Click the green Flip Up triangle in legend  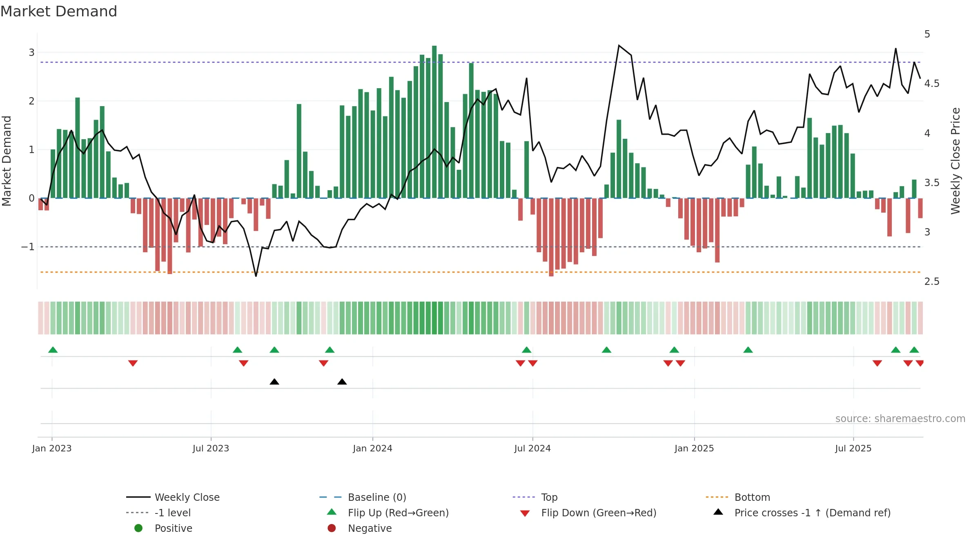pyautogui.click(x=332, y=512)
